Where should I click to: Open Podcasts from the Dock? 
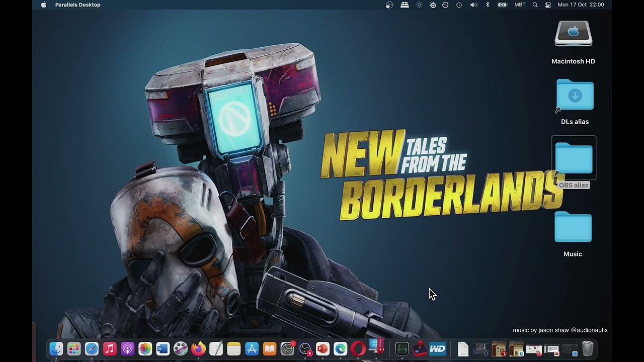click(x=127, y=348)
